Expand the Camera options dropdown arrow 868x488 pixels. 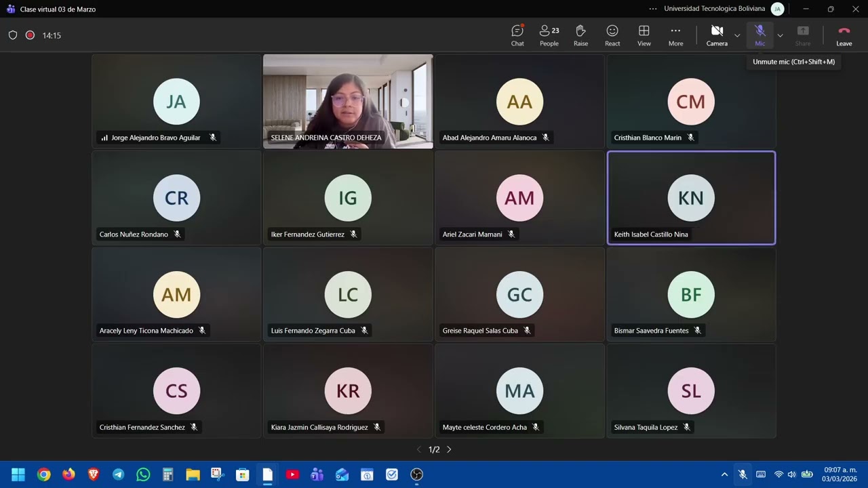click(737, 35)
